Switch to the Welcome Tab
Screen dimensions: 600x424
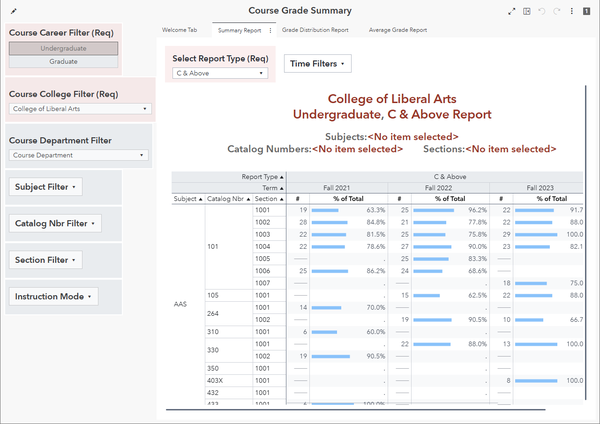tap(179, 30)
